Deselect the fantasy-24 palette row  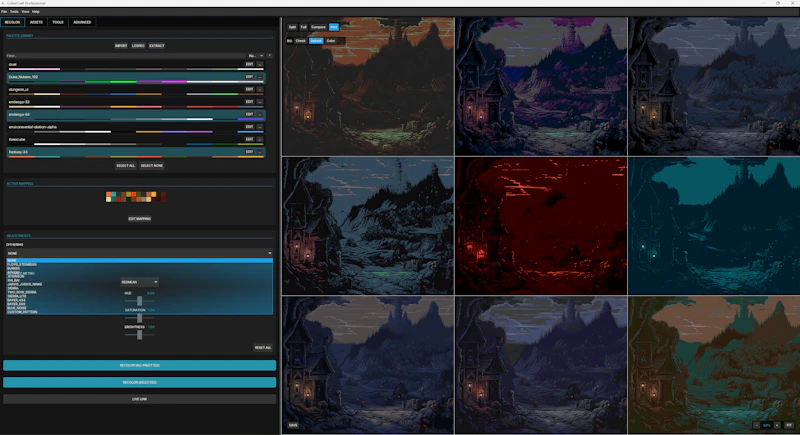click(136, 153)
